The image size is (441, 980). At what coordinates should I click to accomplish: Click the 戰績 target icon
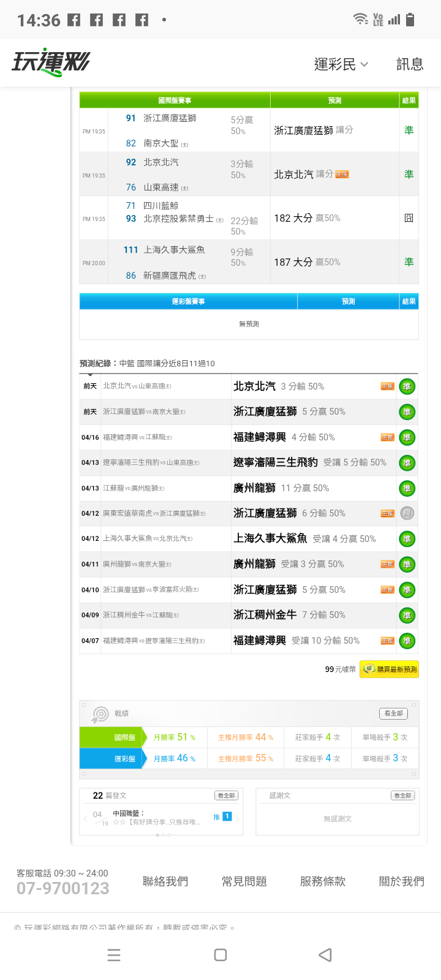pyautogui.click(x=100, y=714)
